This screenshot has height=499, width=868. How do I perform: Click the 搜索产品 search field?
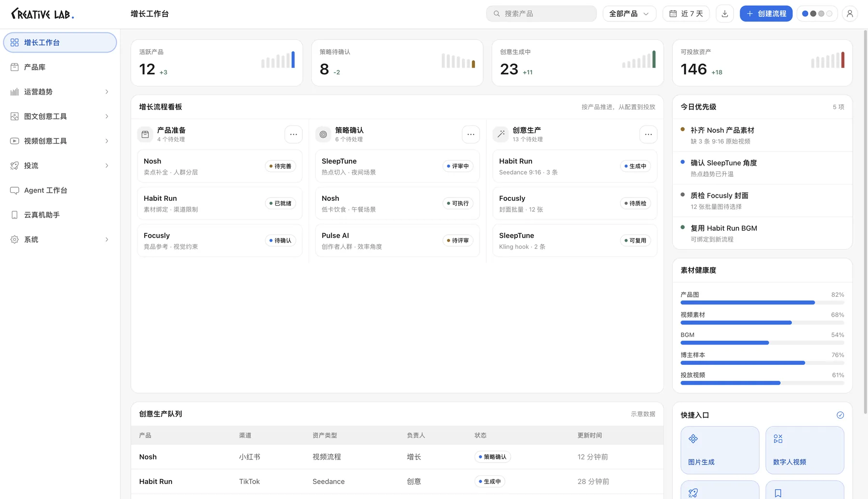point(541,14)
